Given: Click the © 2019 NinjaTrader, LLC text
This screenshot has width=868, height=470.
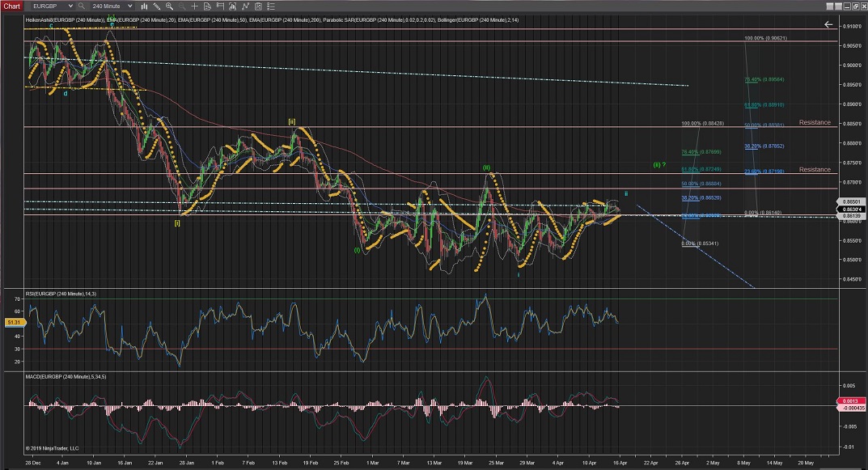Looking at the screenshot, I should coord(52,448).
